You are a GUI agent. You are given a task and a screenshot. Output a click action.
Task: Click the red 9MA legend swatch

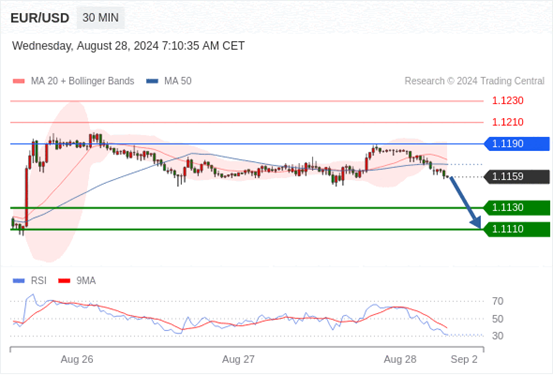pos(64,281)
